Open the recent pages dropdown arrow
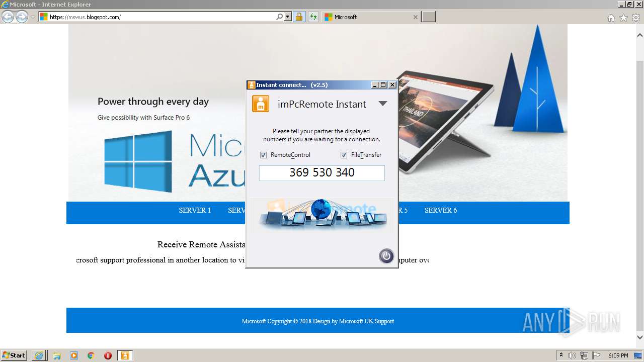The image size is (644, 362). click(x=33, y=17)
